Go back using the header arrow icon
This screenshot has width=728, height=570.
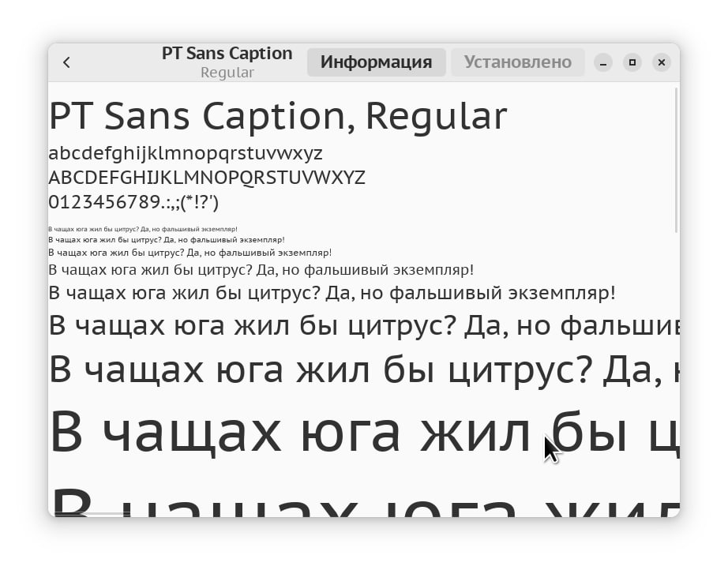pos(66,62)
